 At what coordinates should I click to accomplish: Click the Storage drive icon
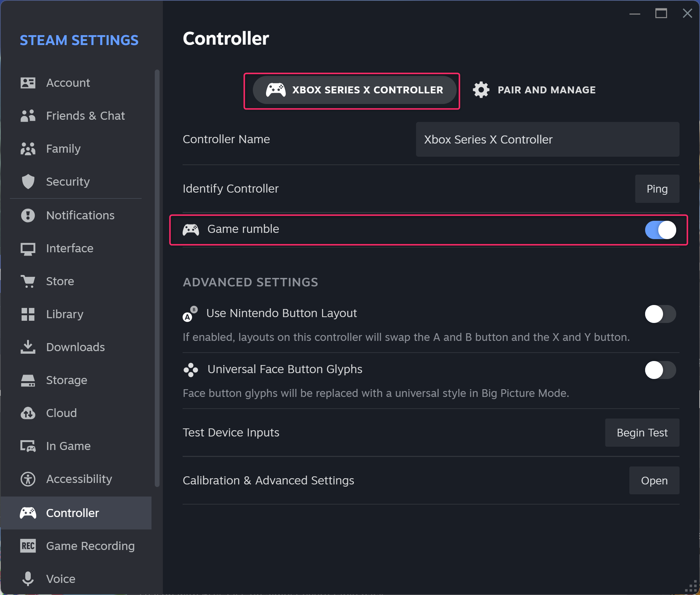[x=28, y=380]
